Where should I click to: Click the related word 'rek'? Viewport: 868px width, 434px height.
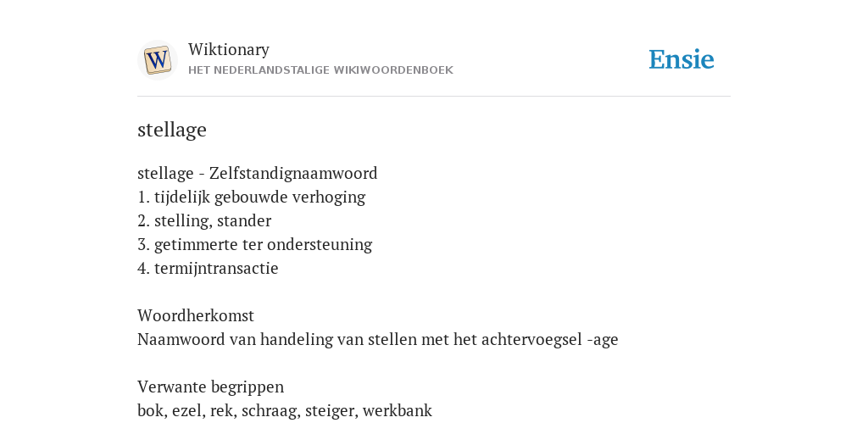(x=218, y=411)
